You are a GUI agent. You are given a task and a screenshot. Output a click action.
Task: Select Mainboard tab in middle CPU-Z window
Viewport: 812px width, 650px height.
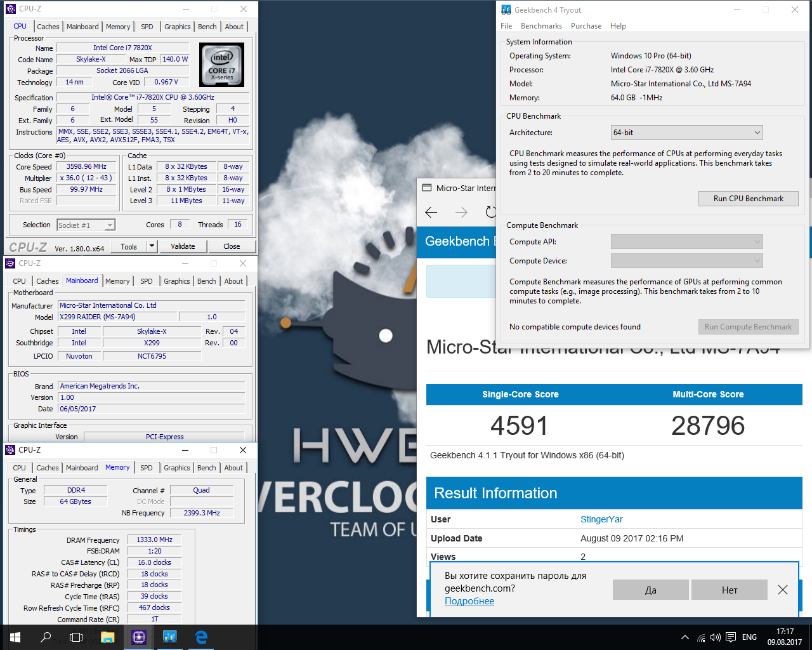(82, 281)
